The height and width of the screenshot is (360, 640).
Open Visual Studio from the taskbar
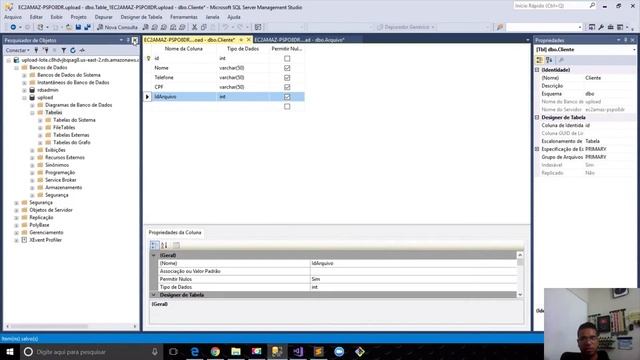point(298,351)
